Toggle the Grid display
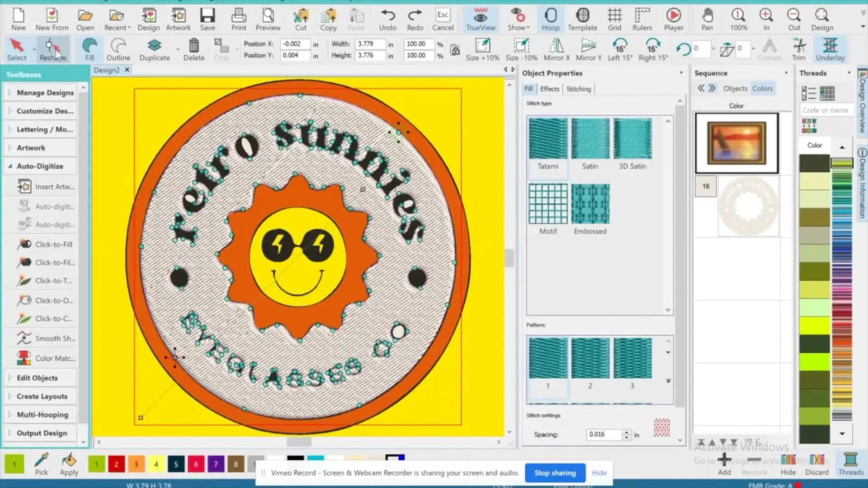 pos(614,19)
